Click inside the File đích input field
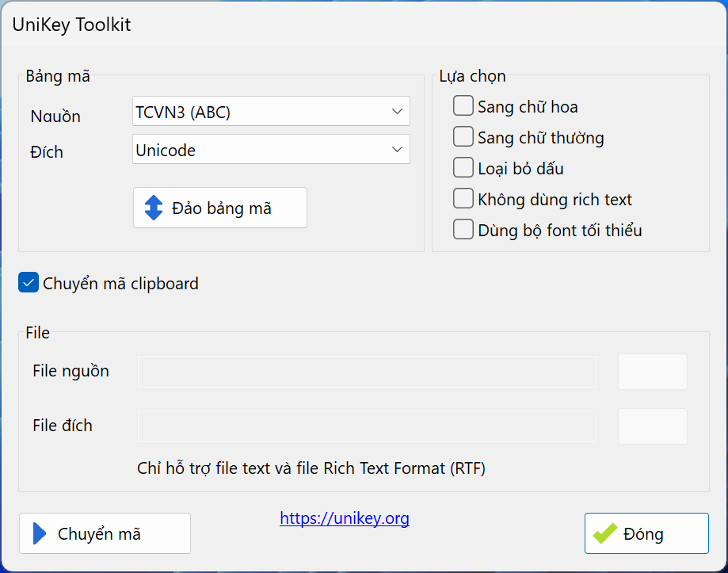Image resolution: width=728 pixels, height=573 pixels. point(367,426)
